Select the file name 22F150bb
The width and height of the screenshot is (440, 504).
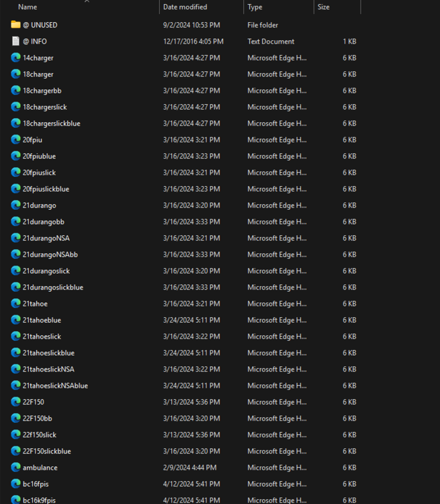point(38,418)
